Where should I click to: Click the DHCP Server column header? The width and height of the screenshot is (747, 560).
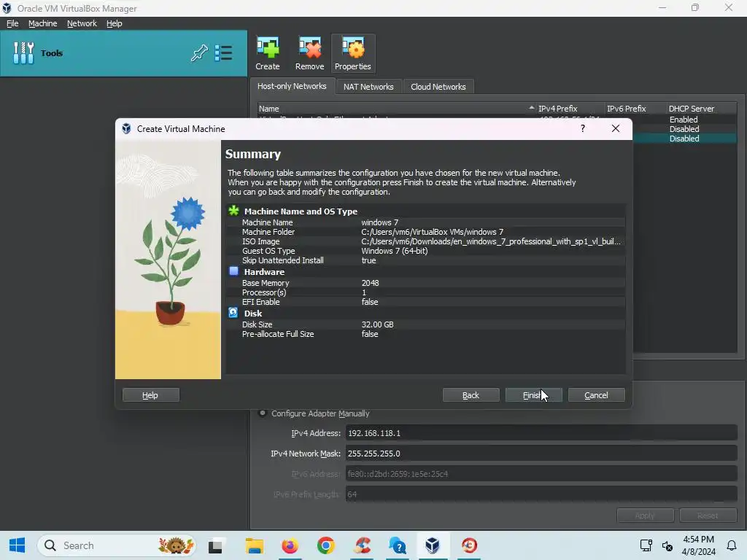[x=701, y=109]
